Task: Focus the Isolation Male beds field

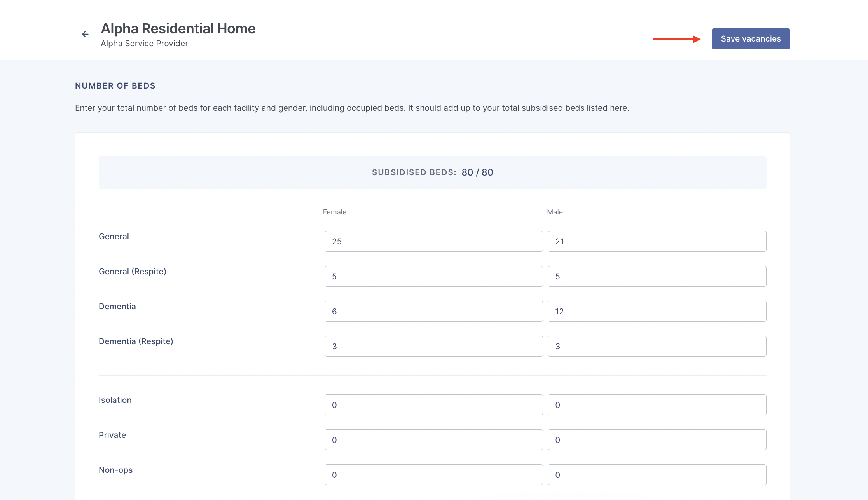Action: click(657, 405)
